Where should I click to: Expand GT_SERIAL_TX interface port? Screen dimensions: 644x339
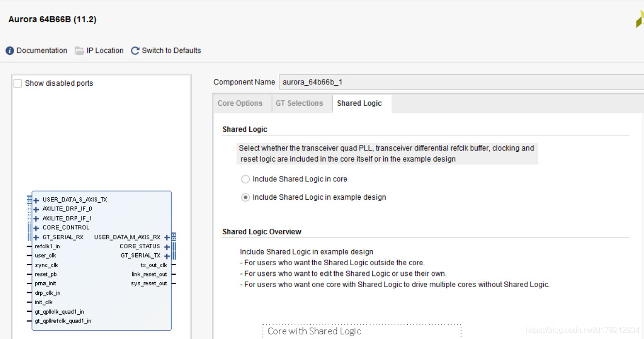pyautogui.click(x=167, y=256)
